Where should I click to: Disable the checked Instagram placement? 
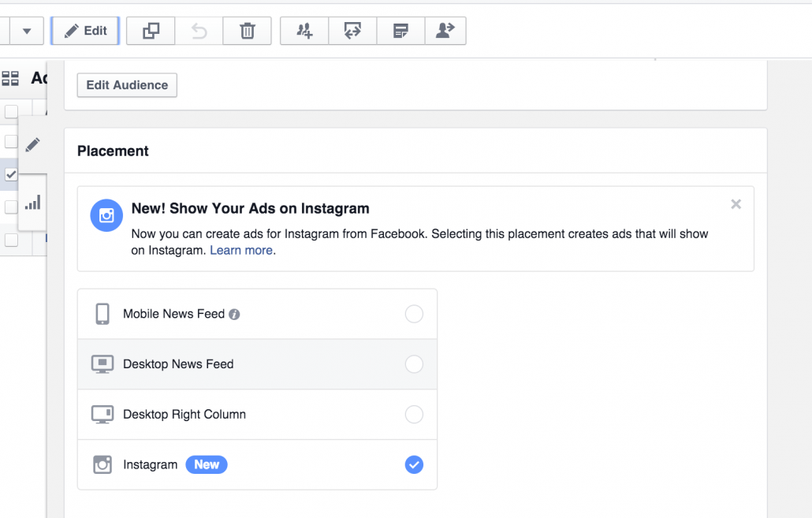[414, 464]
